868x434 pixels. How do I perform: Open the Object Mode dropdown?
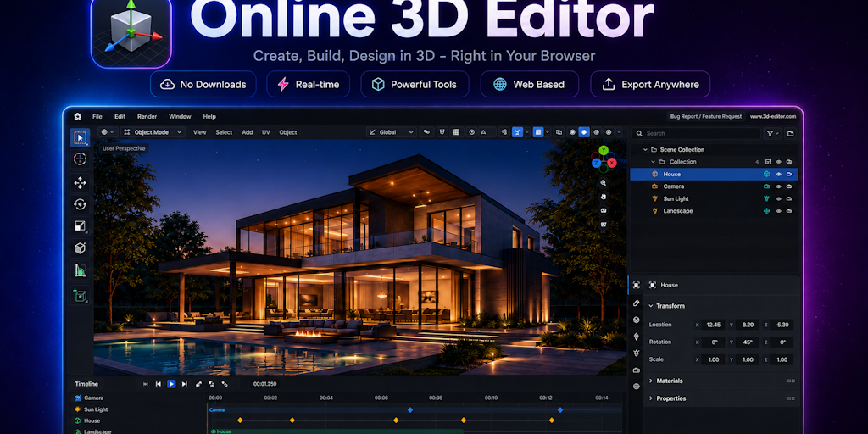point(153,132)
